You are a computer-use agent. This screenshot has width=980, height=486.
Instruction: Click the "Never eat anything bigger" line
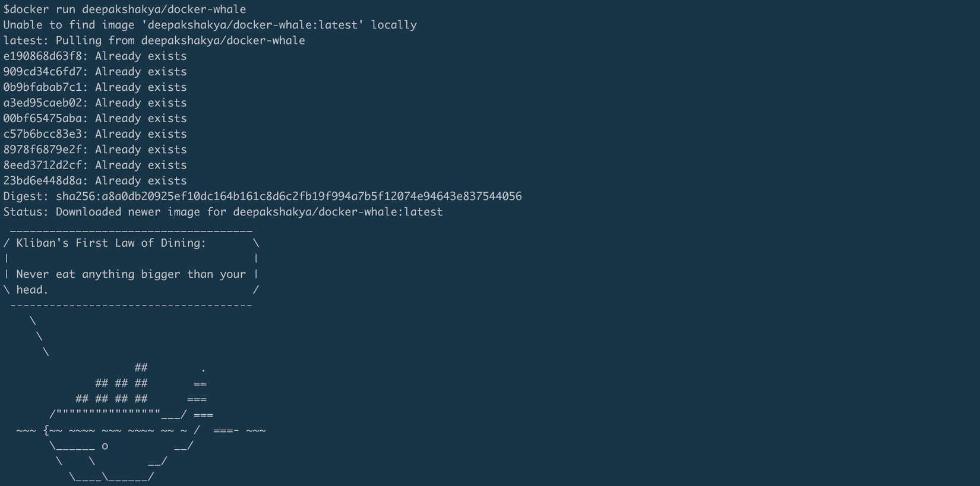(131, 274)
